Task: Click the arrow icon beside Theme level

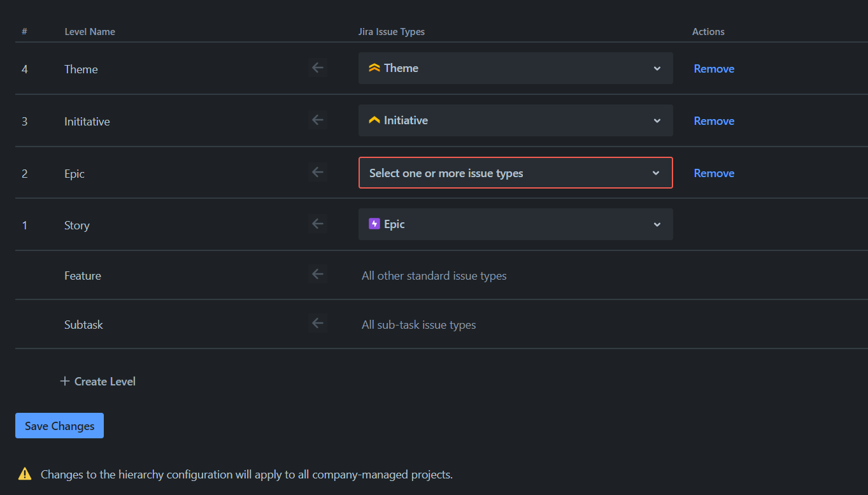Action: (318, 68)
